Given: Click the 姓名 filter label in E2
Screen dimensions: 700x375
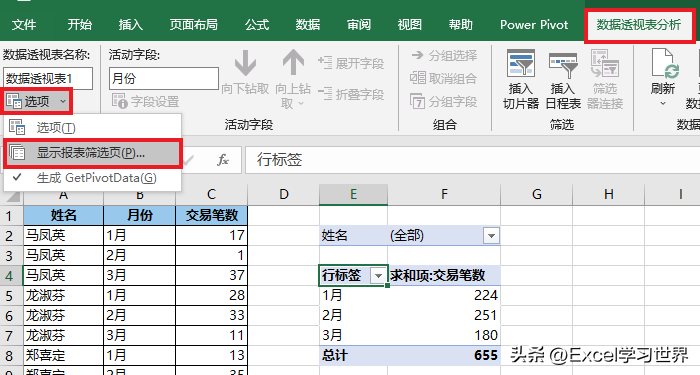Looking at the screenshot, I should 353,235.
